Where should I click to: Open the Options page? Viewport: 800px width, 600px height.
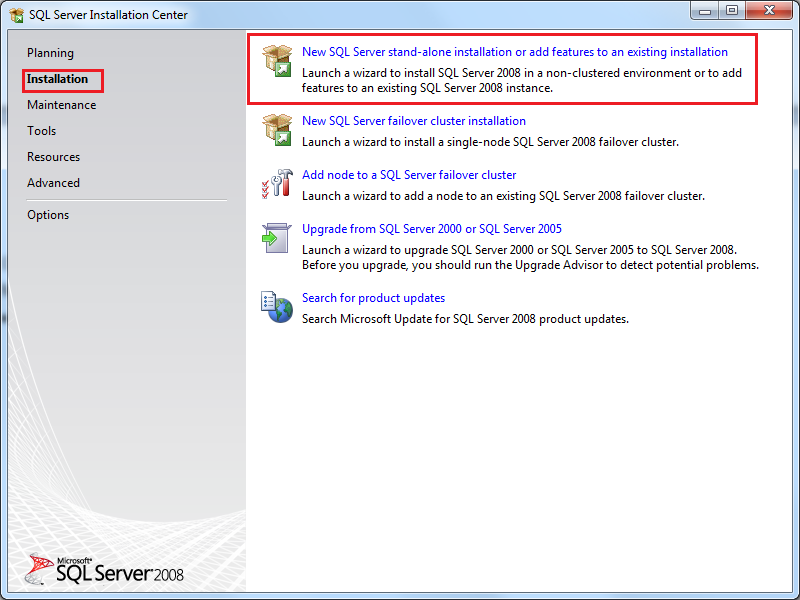[48, 215]
